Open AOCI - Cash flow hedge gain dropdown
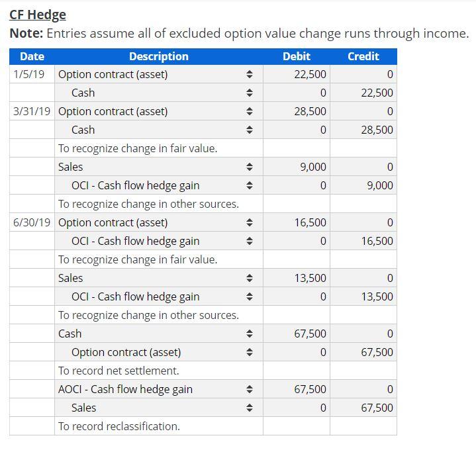Viewport: 476px width, 452px height. coord(159,389)
